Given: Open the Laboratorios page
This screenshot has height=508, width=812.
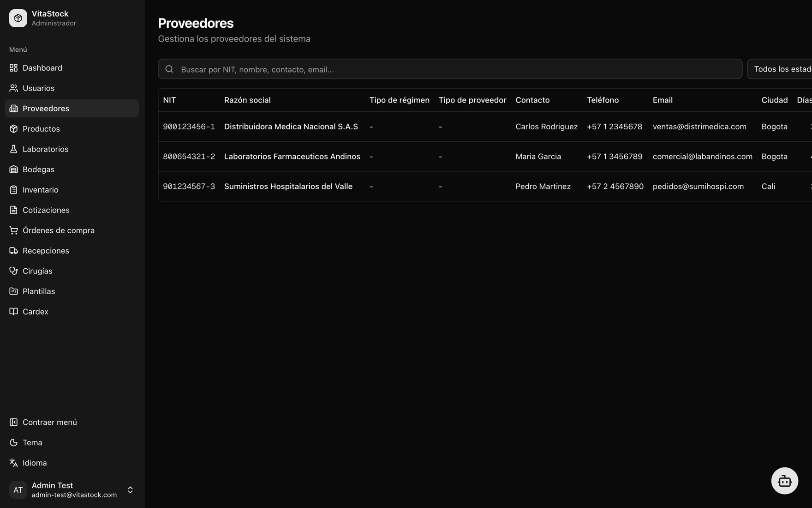Looking at the screenshot, I should [72, 149].
